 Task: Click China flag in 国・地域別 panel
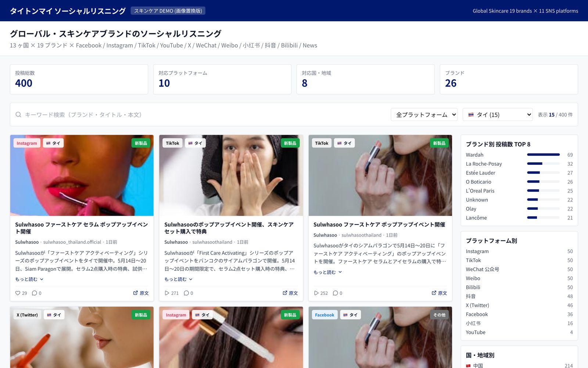[x=468, y=366]
